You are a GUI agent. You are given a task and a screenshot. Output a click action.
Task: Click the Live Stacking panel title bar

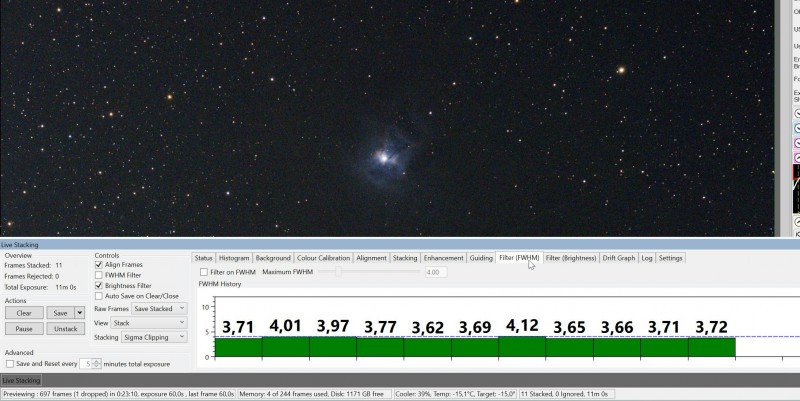click(400, 245)
